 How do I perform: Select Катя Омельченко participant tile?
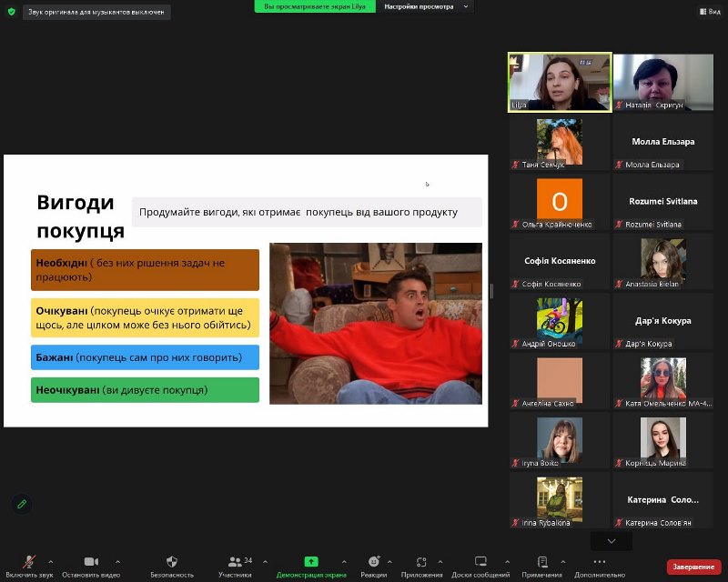coord(663,381)
